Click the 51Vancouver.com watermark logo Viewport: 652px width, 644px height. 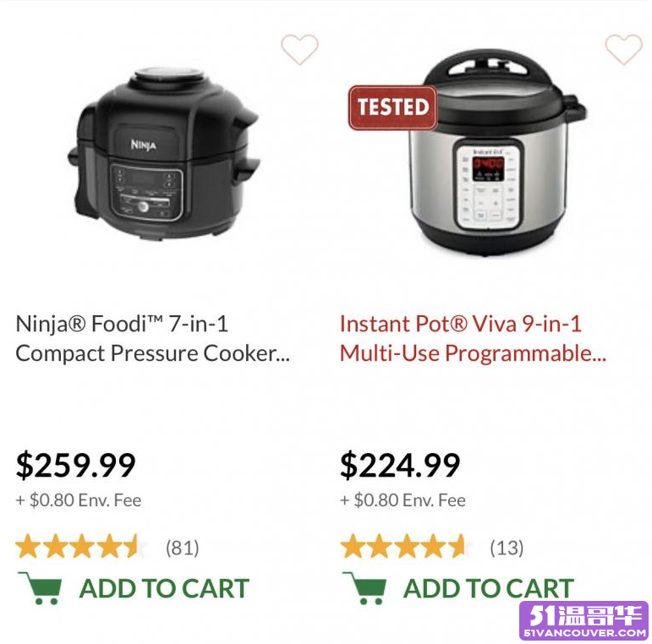584,620
